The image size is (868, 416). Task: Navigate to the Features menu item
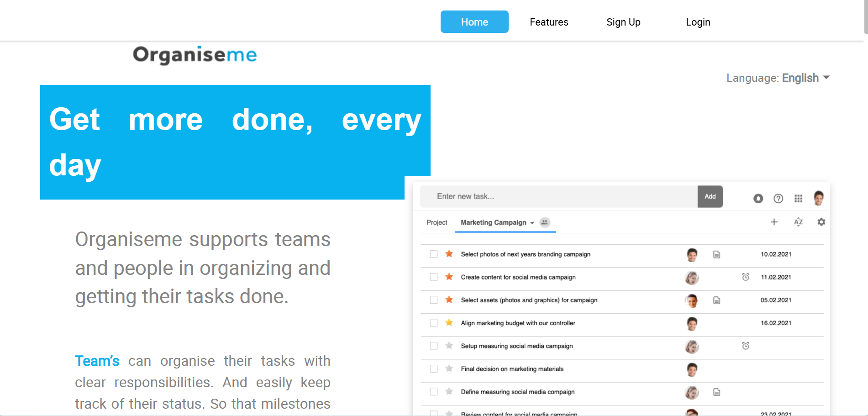coord(549,22)
